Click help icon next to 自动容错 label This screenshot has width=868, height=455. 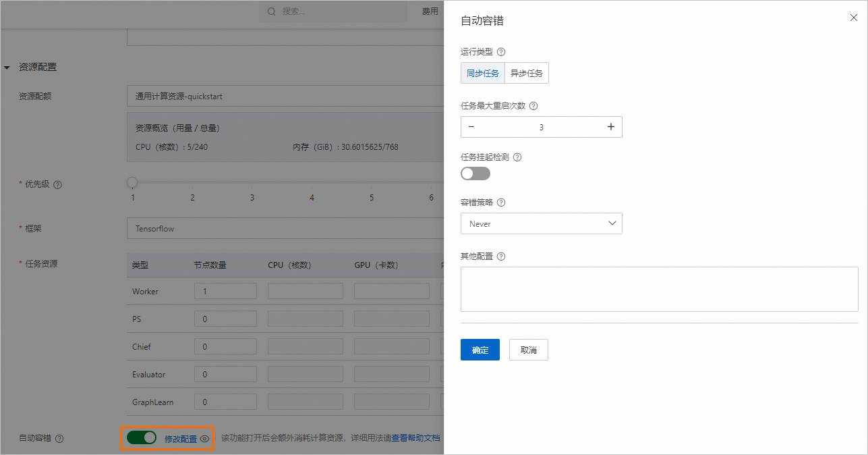pyautogui.click(x=59, y=439)
